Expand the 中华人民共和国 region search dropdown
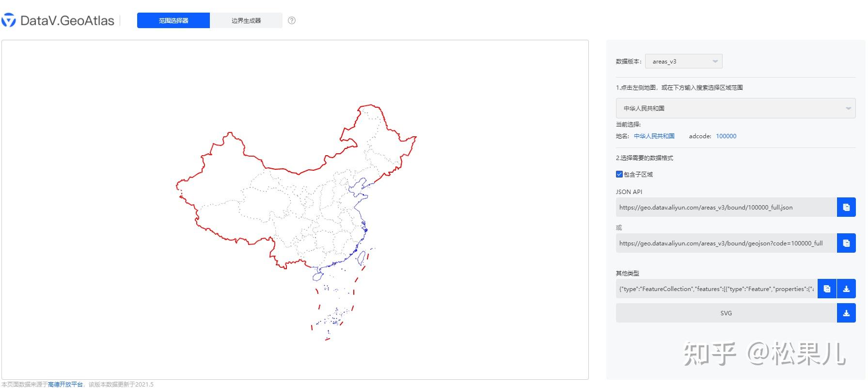868x389 pixels. point(735,108)
